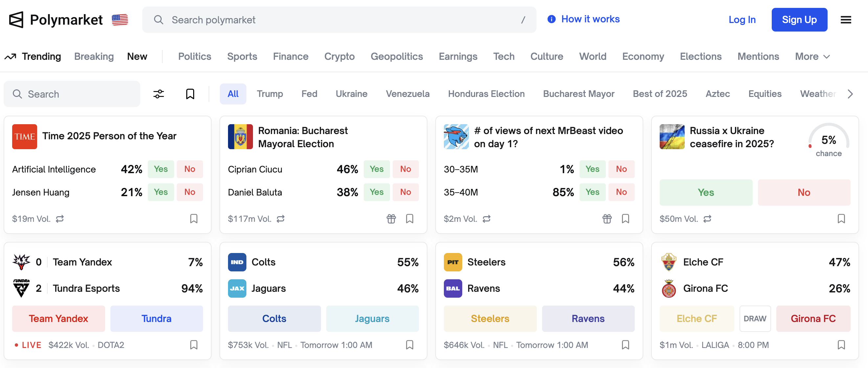Click the filter sliders icon

coord(158,94)
